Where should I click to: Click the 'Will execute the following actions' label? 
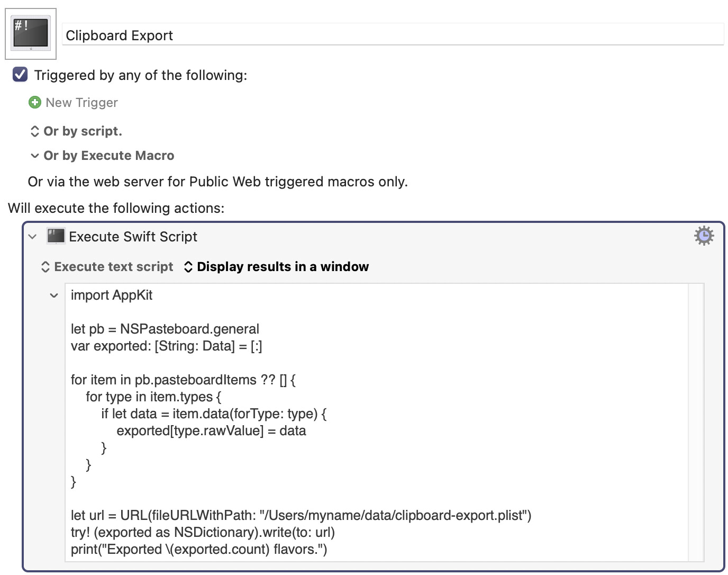coord(116,208)
